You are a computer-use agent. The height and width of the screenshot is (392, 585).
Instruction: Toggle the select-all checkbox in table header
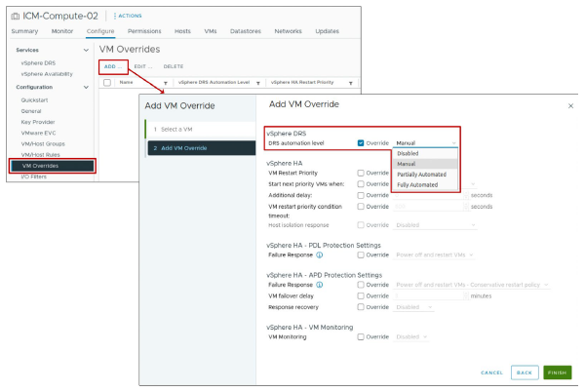tap(107, 83)
